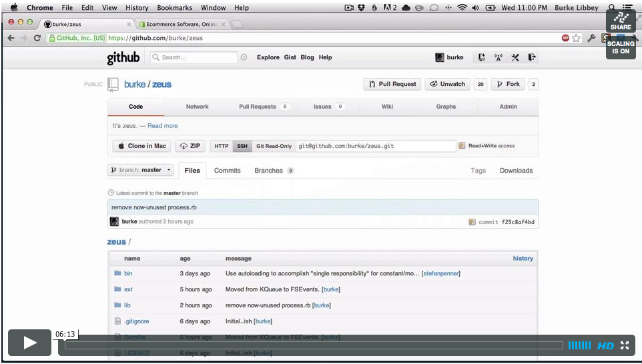Viewport: 642px width, 364px height.
Task: Click the ext folder icon
Action: (x=117, y=289)
